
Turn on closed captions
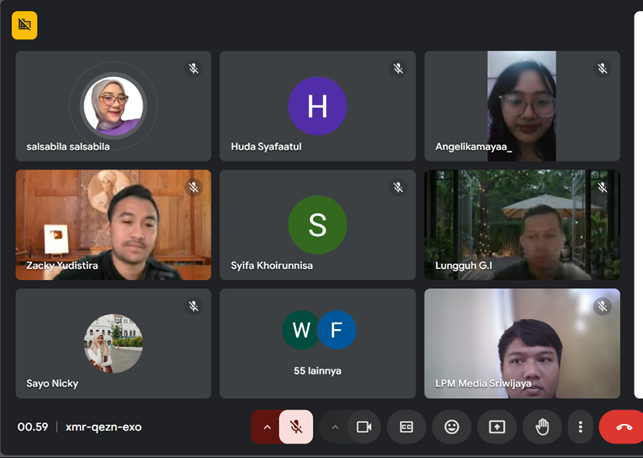[x=407, y=427]
